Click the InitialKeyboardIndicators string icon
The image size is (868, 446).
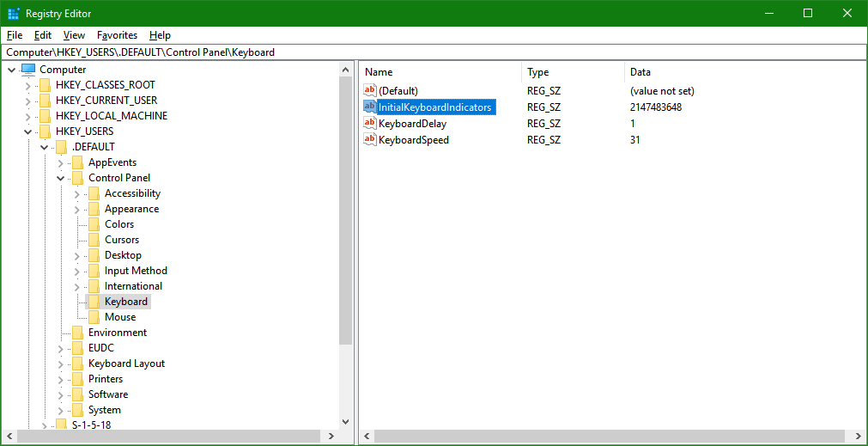[370, 107]
